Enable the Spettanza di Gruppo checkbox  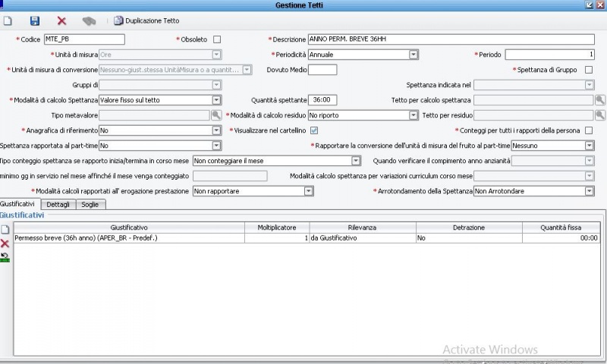589,70
